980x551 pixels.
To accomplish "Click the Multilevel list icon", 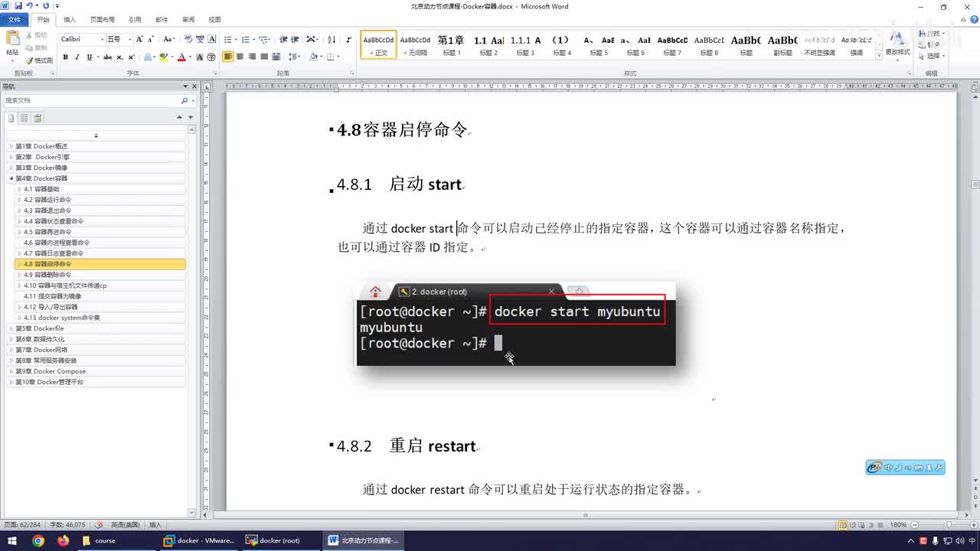I will click(x=263, y=40).
